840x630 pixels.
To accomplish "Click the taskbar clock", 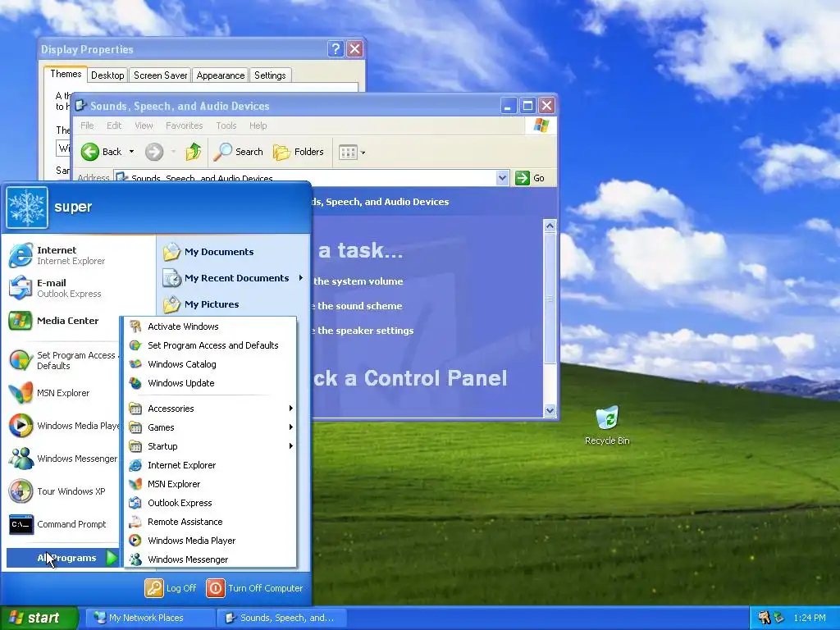I will pos(810,618).
